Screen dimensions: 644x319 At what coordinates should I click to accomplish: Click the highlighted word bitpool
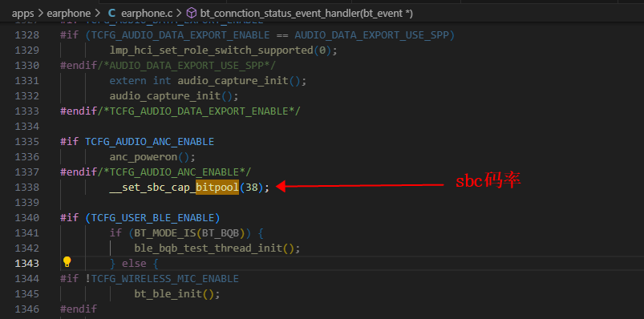tap(217, 188)
